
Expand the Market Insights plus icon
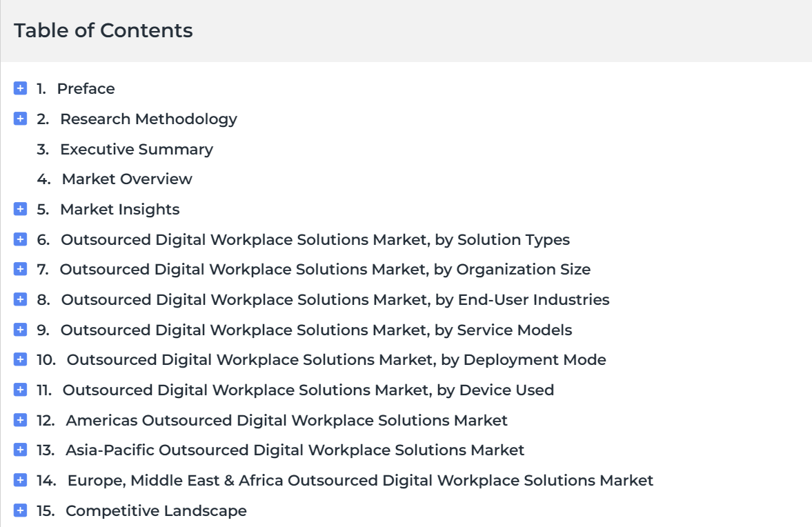click(20, 209)
